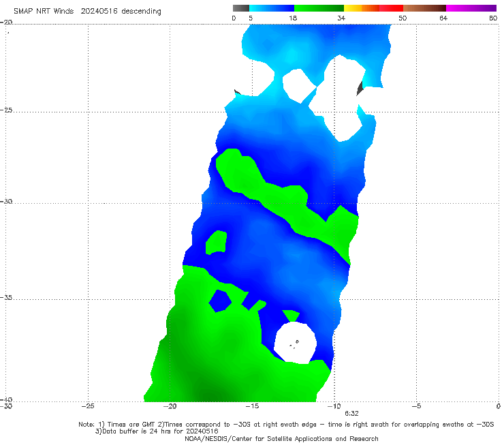Select the yellow-orange section of the color bar

[x=362, y=8]
